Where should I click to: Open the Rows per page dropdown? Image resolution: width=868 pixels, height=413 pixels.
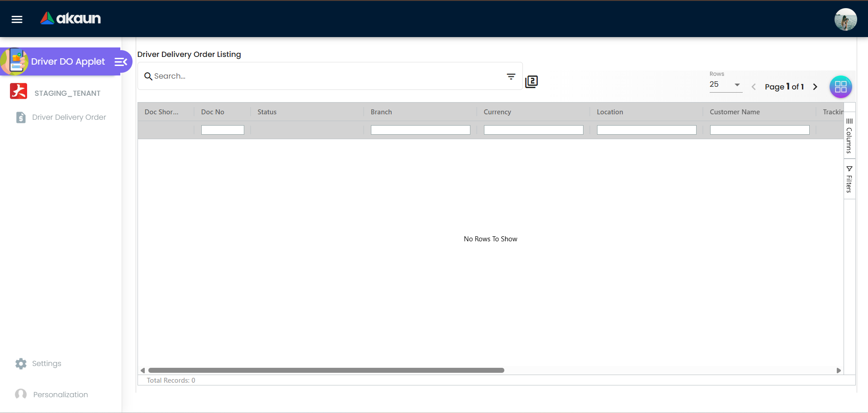[x=726, y=84]
